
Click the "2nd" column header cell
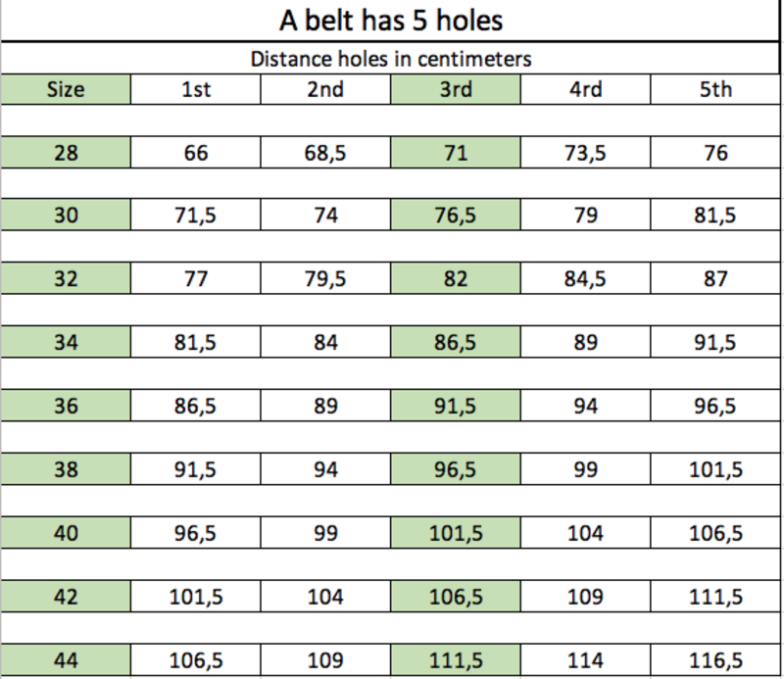325,90
